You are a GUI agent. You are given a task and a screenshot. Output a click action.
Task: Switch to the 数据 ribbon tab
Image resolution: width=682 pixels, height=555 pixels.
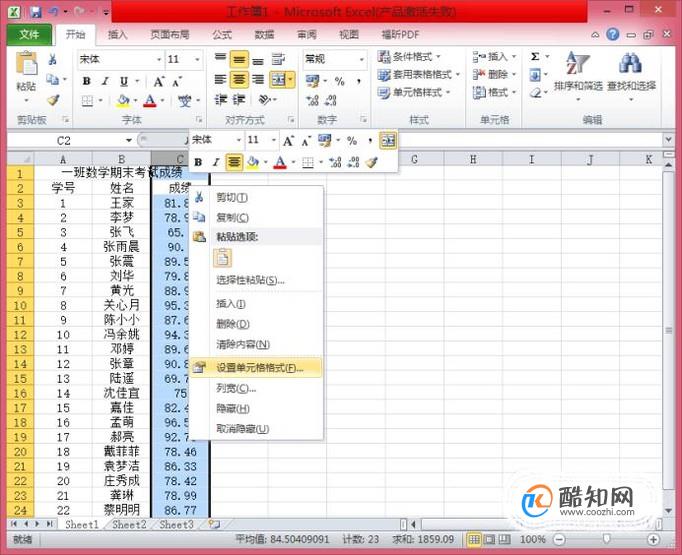[x=264, y=35]
